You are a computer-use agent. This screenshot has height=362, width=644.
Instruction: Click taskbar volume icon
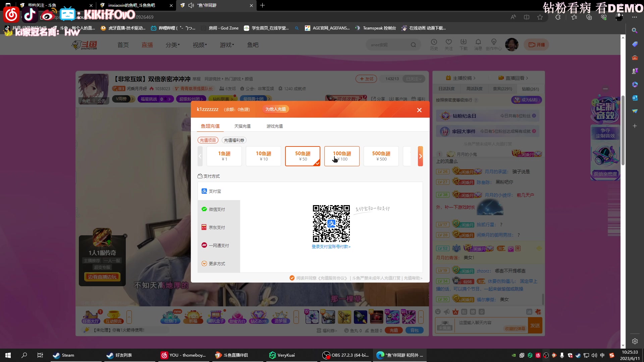click(594, 355)
